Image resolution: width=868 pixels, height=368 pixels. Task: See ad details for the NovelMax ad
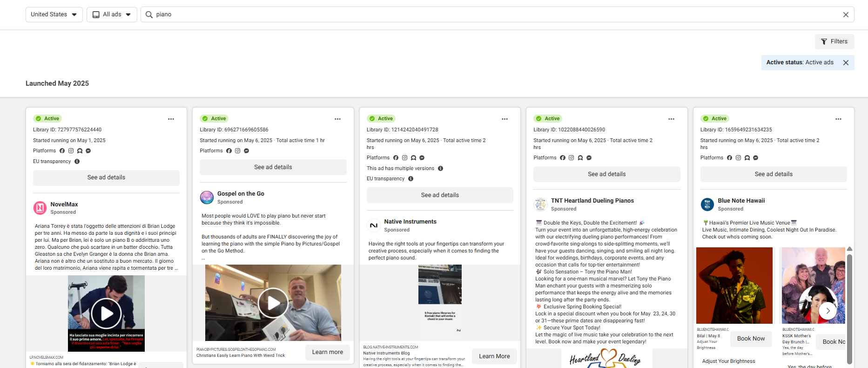click(x=106, y=177)
